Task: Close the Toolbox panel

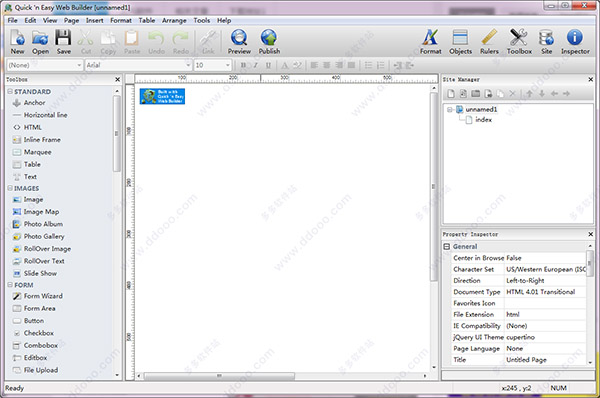Action: [x=117, y=80]
